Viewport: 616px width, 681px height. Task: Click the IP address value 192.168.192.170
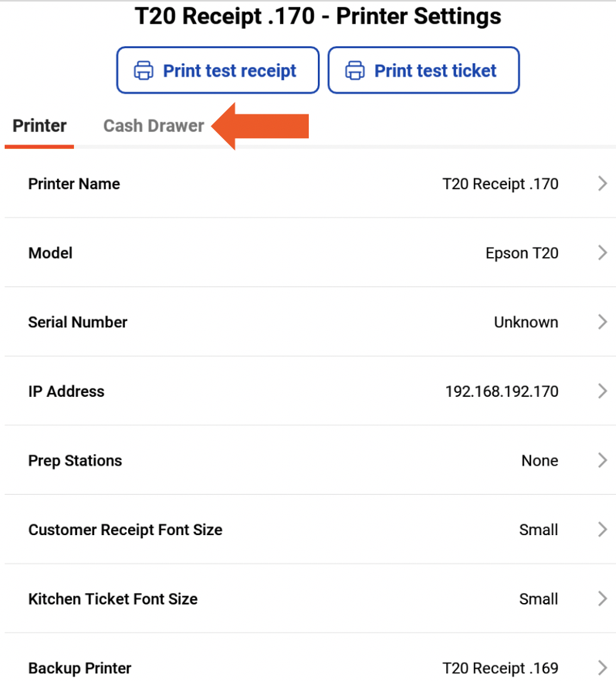(502, 391)
